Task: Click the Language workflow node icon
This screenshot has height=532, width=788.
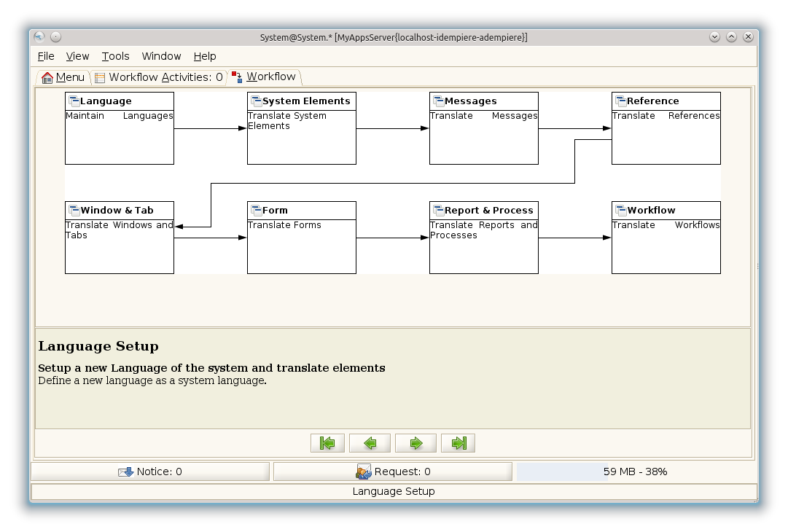Action: [74, 101]
